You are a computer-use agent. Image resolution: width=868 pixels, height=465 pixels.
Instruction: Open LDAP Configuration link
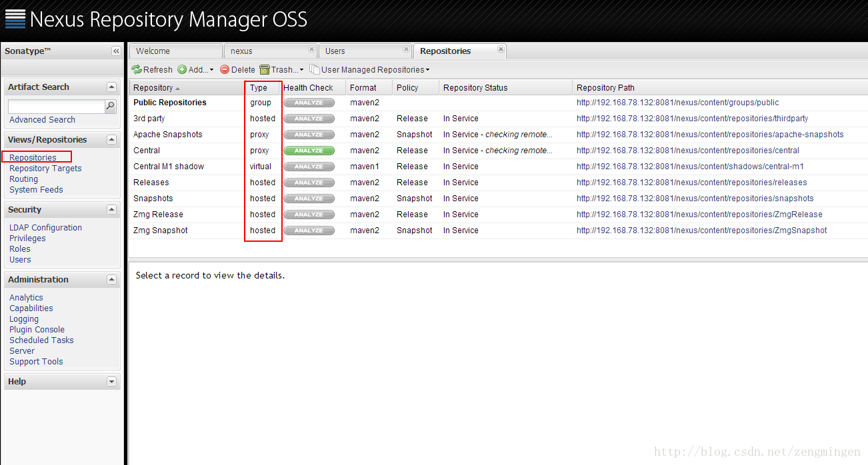coord(45,228)
